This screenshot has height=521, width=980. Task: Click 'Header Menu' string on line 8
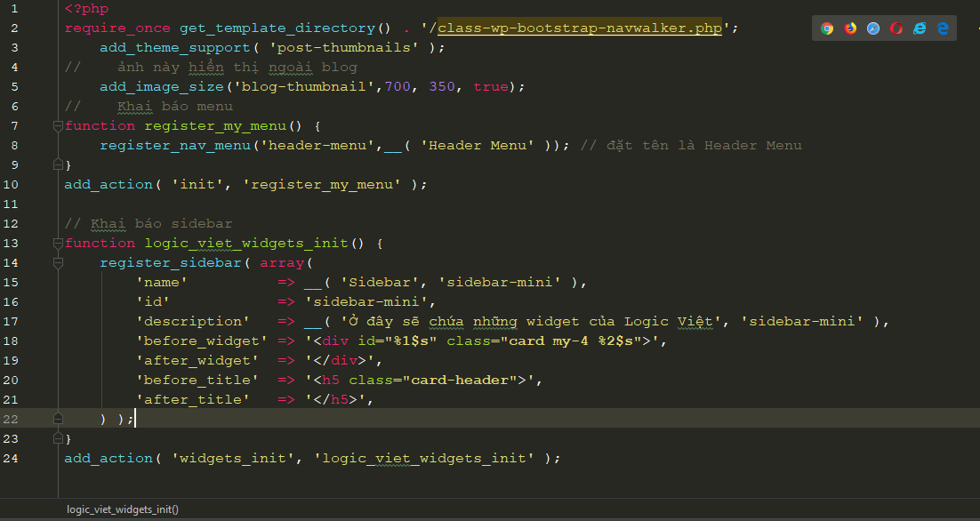478,146
